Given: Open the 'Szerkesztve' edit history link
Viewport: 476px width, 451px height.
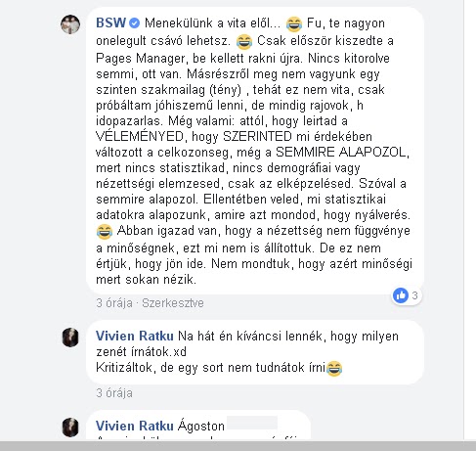Looking at the screenshot, I should coord(173,303).
